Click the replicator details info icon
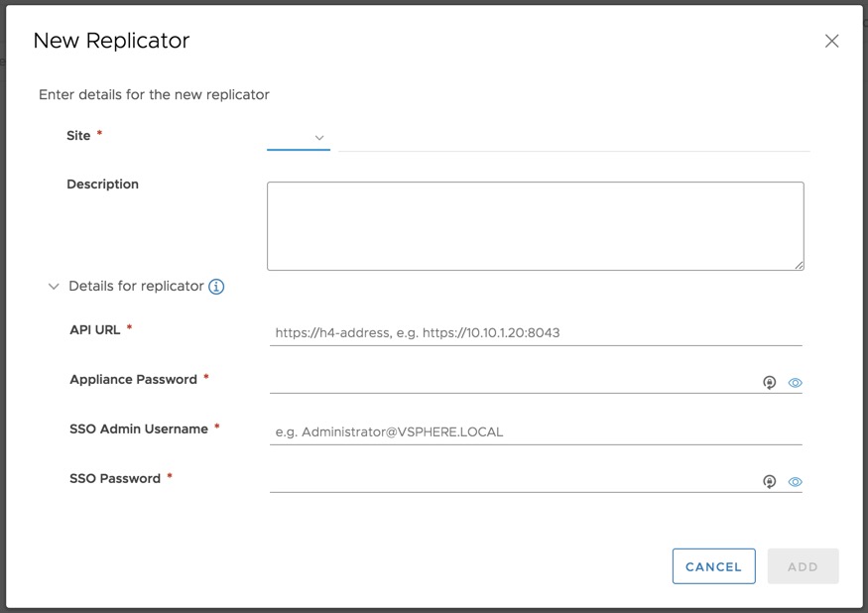The image size is (868, 613). coord(216,287)
